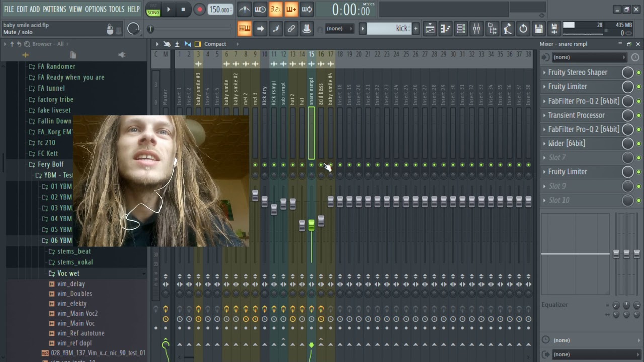The width and height of the screenshot is (644, 362).
Task: Toggle wait for input before recording
Action: click(x=260, y=9)
